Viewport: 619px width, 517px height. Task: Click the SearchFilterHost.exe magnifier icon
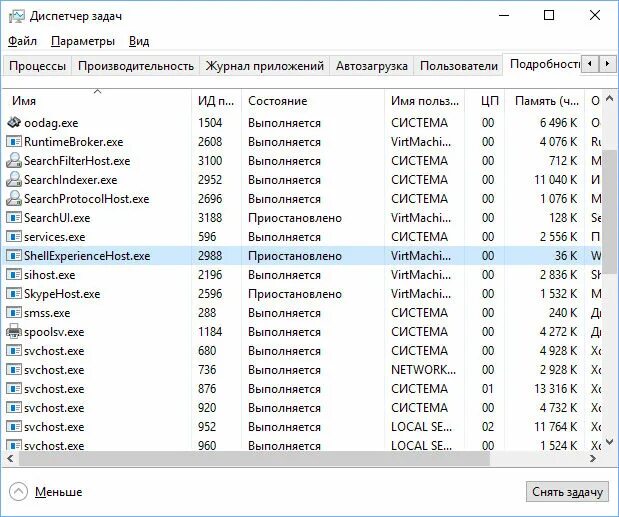[x=14, y=161]
